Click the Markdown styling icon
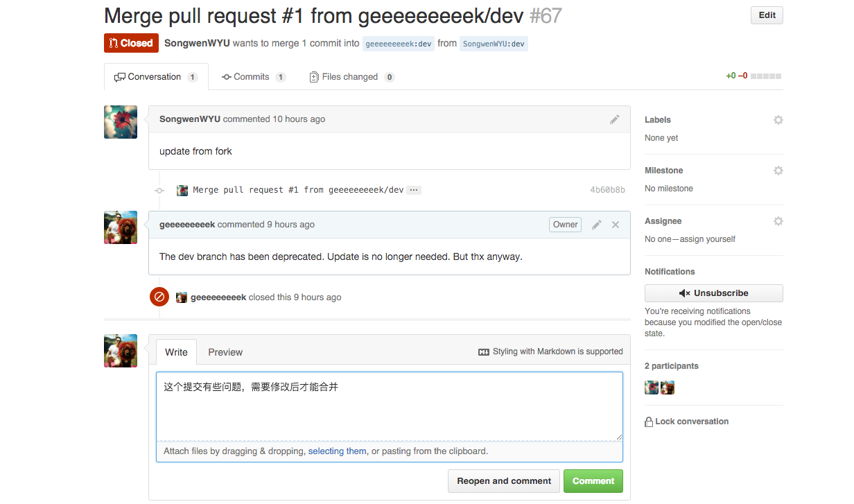Image resolution: width=854 pixels, height=504 pixels. 484,352
